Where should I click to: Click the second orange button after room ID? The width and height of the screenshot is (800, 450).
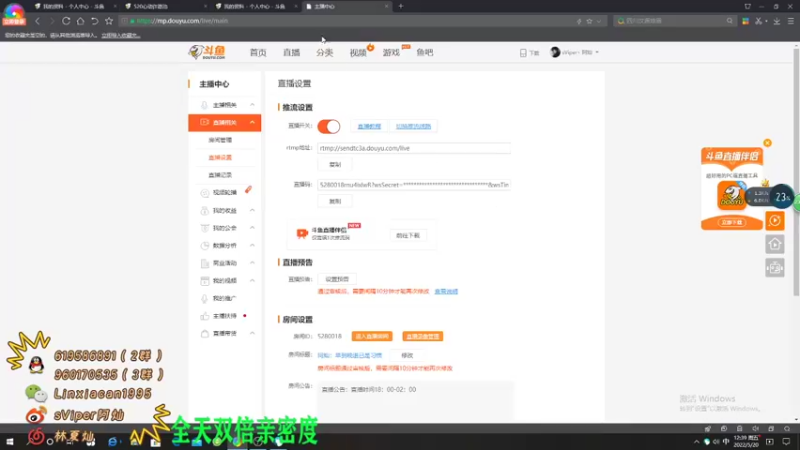(422, 336)
